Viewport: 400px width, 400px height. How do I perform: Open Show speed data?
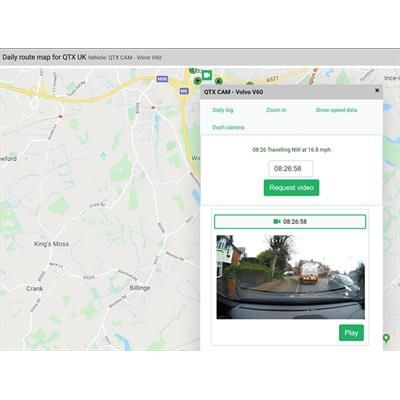tap(336, 110)
